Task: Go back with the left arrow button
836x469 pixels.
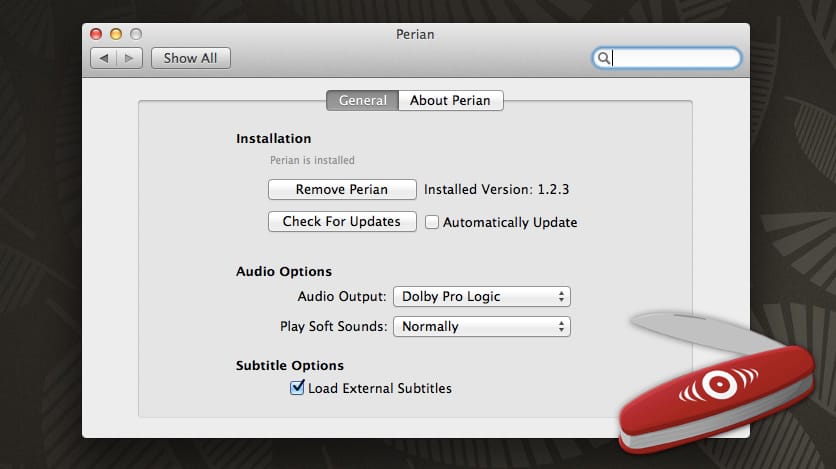Action: pyautogui.click(x=104, y=58)
